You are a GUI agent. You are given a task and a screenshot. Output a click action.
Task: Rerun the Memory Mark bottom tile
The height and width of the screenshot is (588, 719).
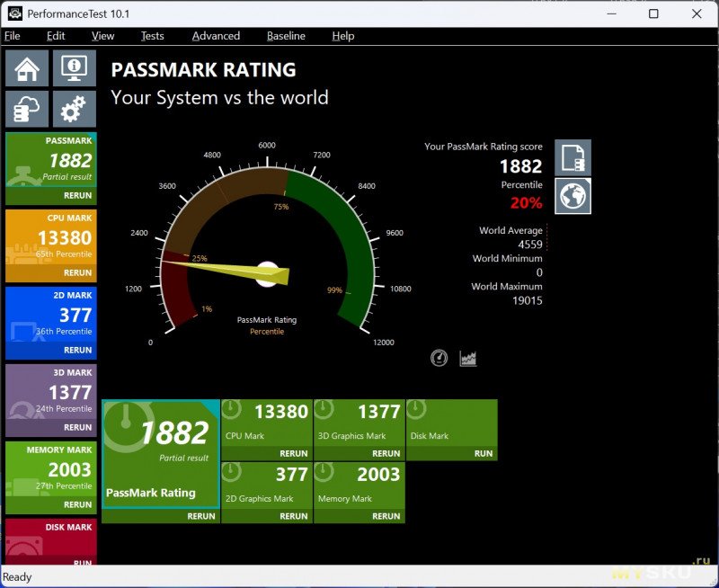(386, 516)
